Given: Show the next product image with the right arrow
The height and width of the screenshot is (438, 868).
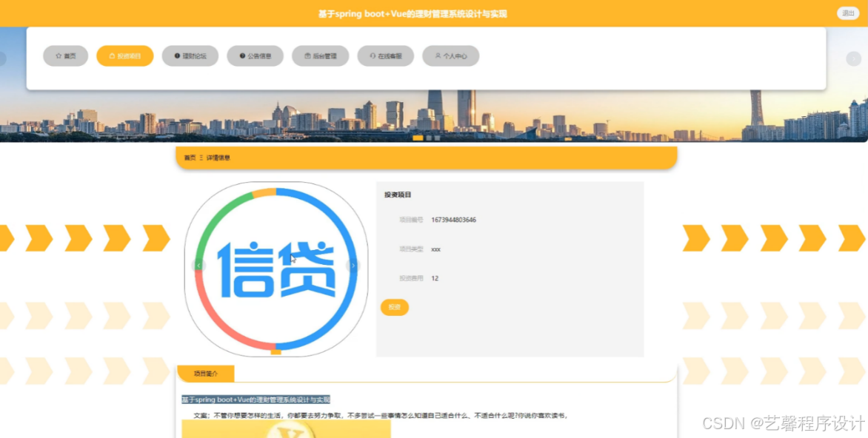Looking at the screenshot, I should pyautogui.click(x=353, y=266).
